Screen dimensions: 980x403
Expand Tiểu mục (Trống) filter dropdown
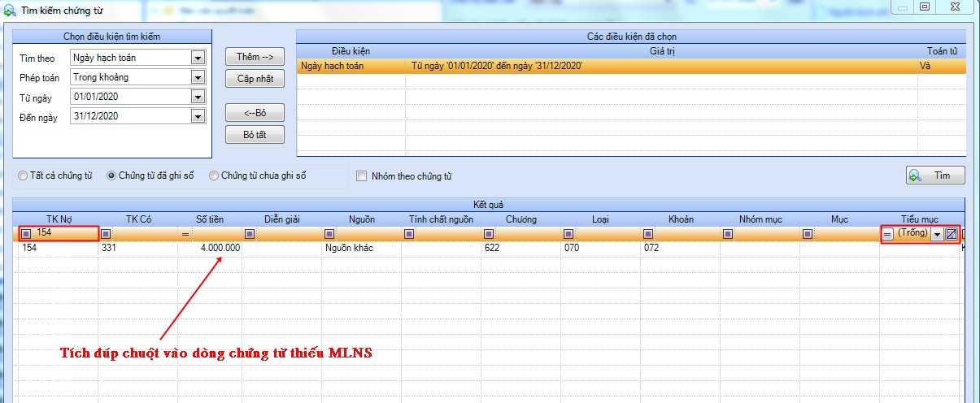tap(937, 234)
